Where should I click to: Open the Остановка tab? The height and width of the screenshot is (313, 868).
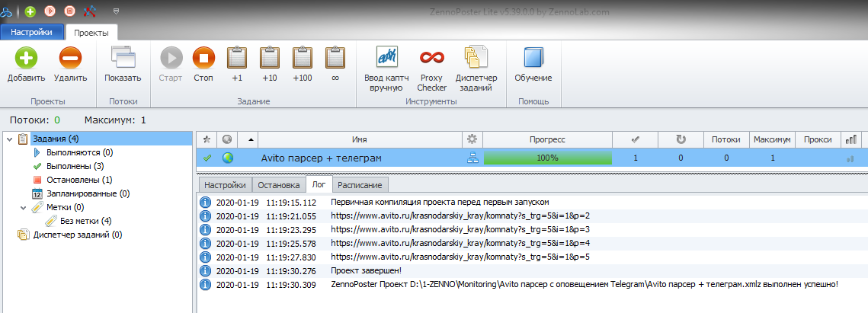pyautogui.click(x=278, y=185)
